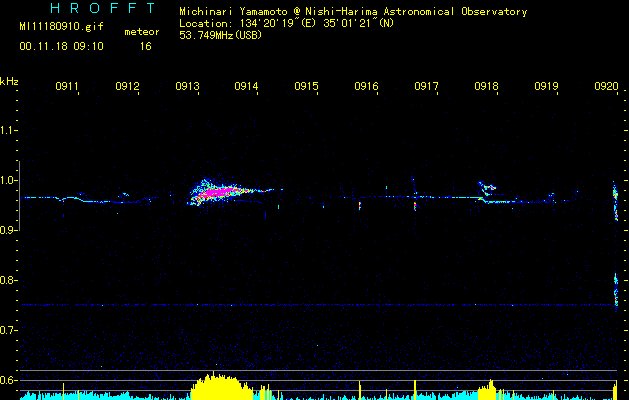Click the 1.1 kHz axis label
Screen dimensions: 629x400
[x=7, y=130]
